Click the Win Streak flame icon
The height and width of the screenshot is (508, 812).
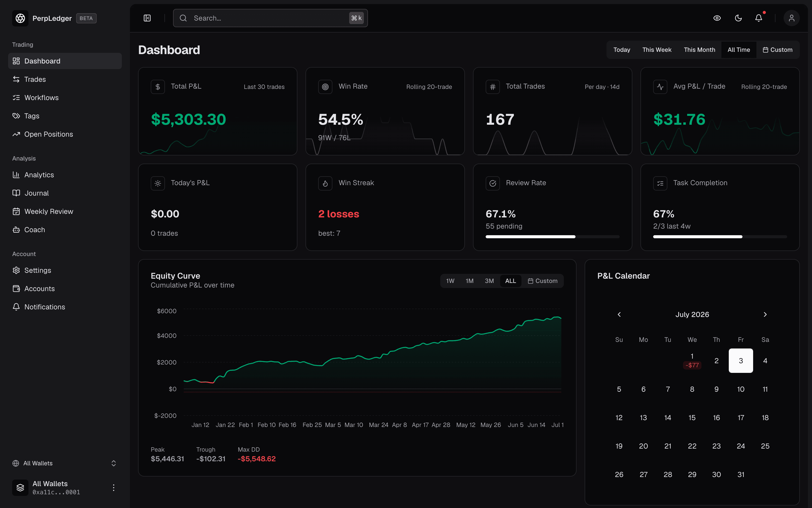pos(325,183)
